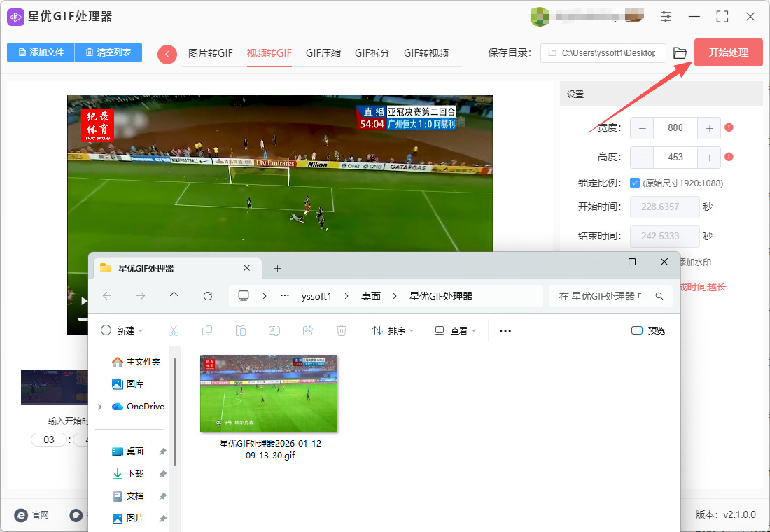Switch to the 图片转GIF tab
Screen dimensions: 770x532
[210, 53]
